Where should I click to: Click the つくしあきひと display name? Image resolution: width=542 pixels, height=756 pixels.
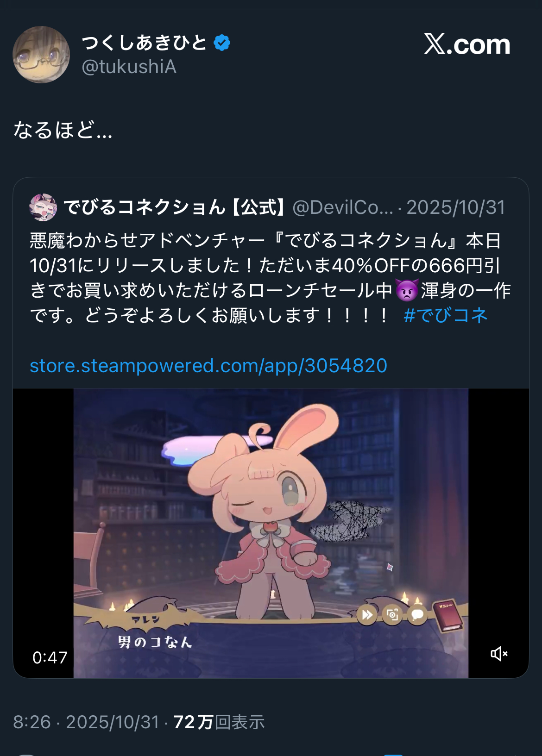point(144,43)
